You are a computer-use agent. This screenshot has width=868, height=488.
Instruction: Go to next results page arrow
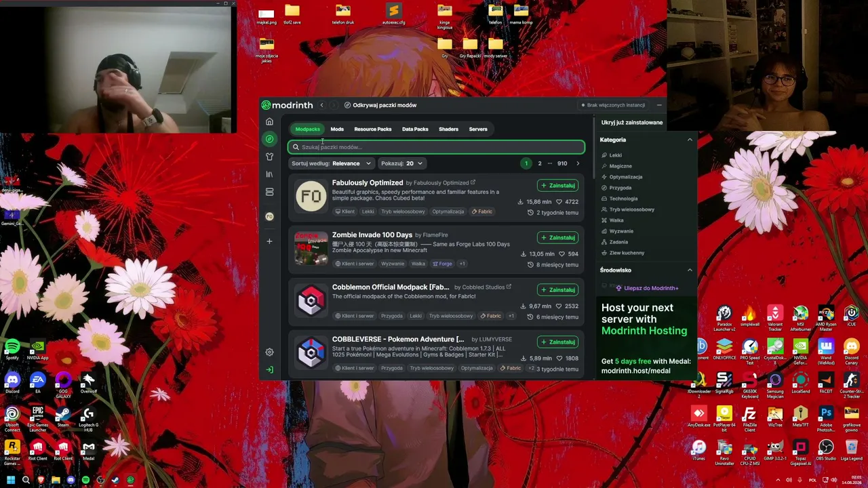click(578, 163)
